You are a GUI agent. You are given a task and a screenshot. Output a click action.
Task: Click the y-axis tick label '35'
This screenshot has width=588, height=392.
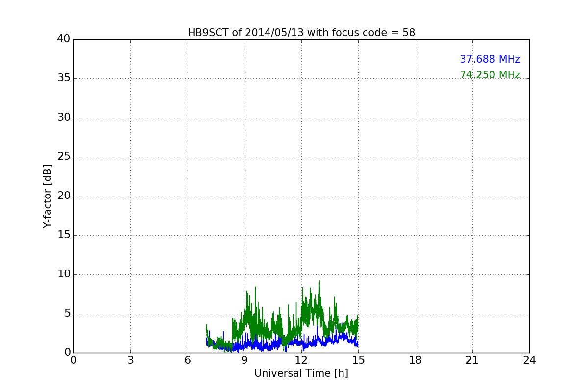coord(64,78)
